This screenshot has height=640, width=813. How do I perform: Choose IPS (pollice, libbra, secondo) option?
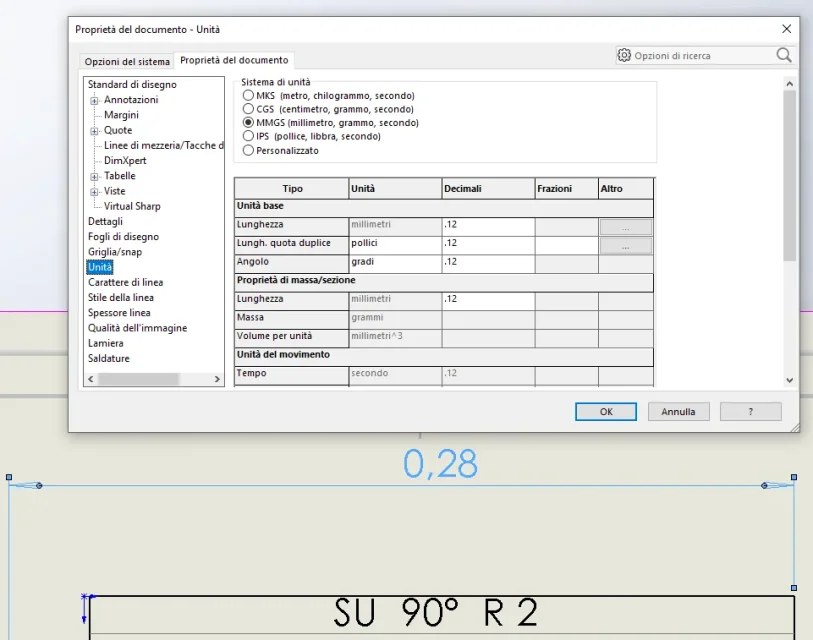pyautogui.click(x=248, y=136)
